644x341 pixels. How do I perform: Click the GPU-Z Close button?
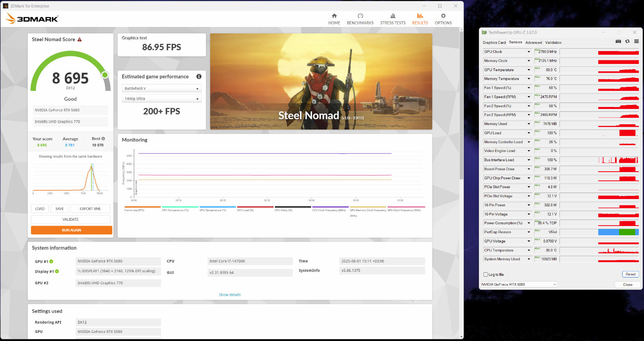point(627,284)
